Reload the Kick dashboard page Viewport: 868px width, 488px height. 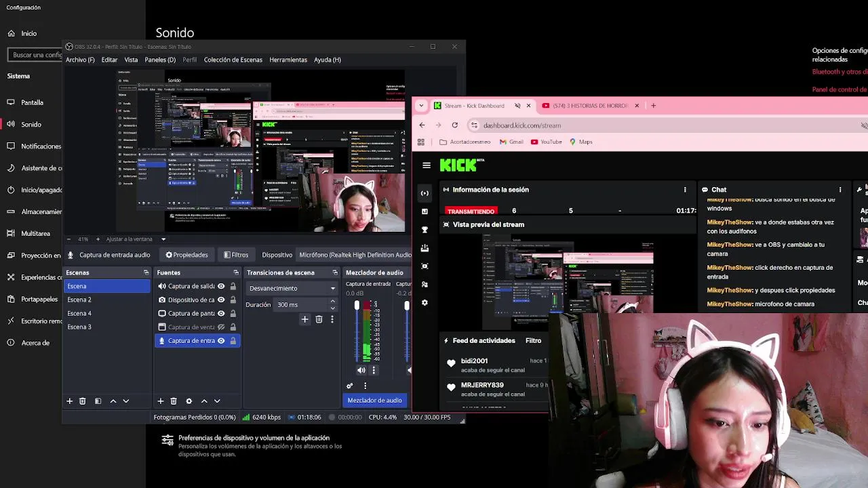(455, 125)
